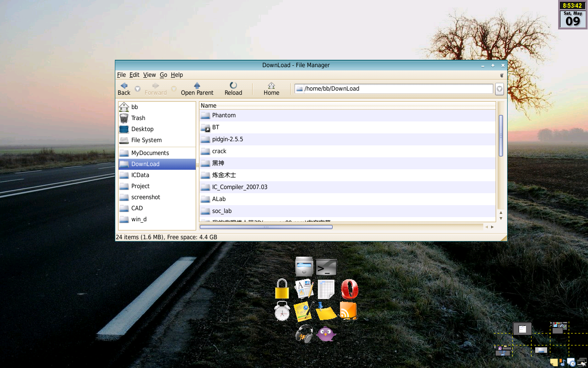Open the CAD bookmark

click(x=157, y=208)
